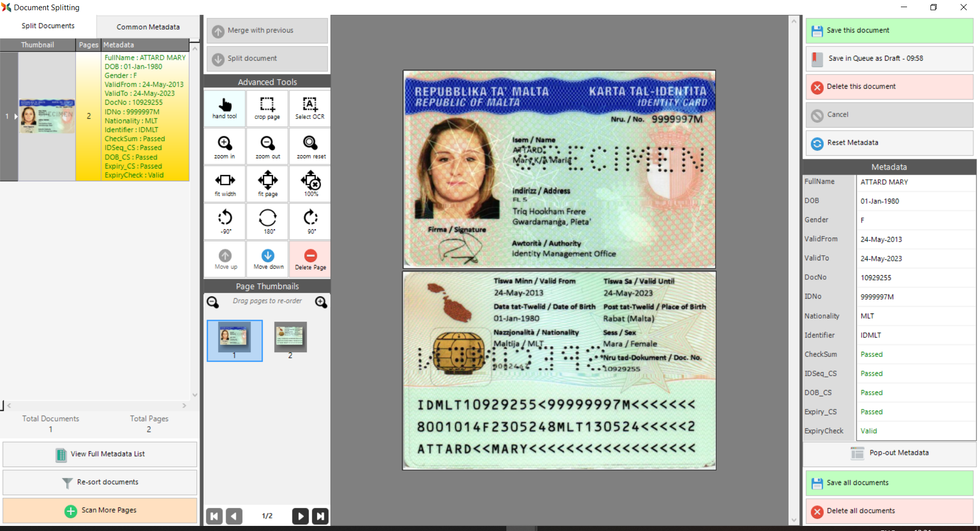Rotate the page 180 degrees
This screenshot has height=531, width=980.
click(267, 222)
